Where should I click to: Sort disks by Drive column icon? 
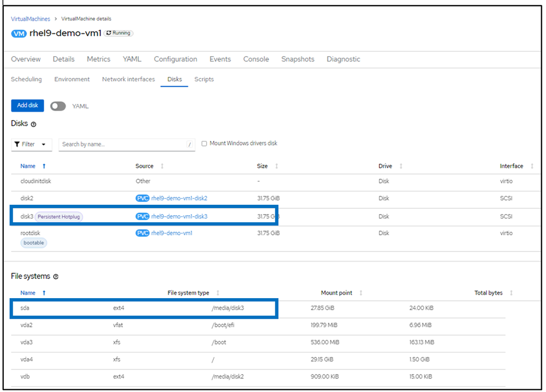click(401, 166)
